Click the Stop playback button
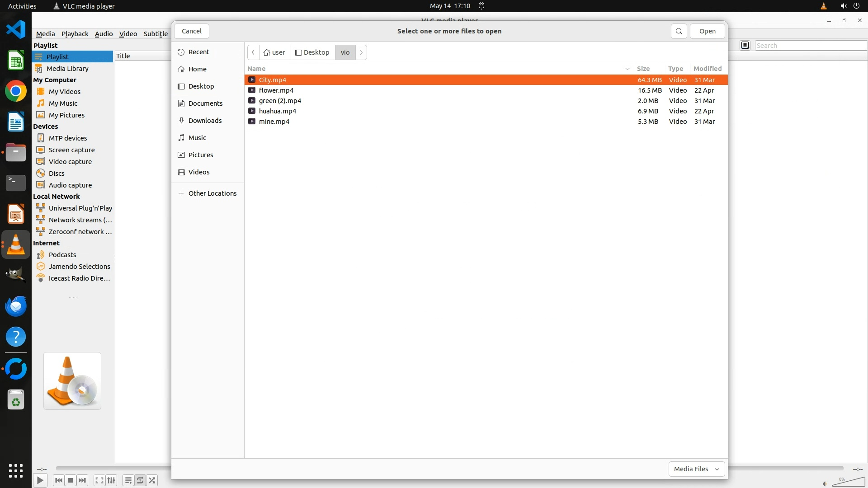The image size is (868, 488). [x=71, y=480]
